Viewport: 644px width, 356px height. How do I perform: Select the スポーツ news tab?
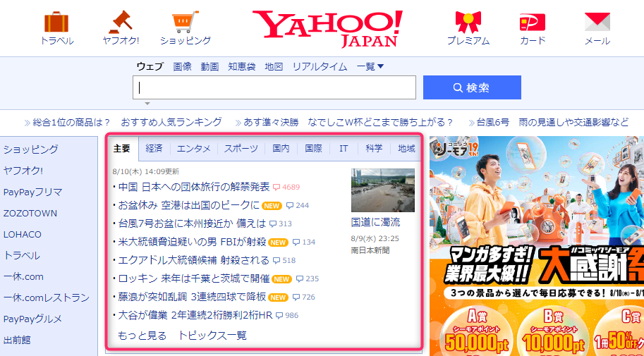tap(241, 149)
